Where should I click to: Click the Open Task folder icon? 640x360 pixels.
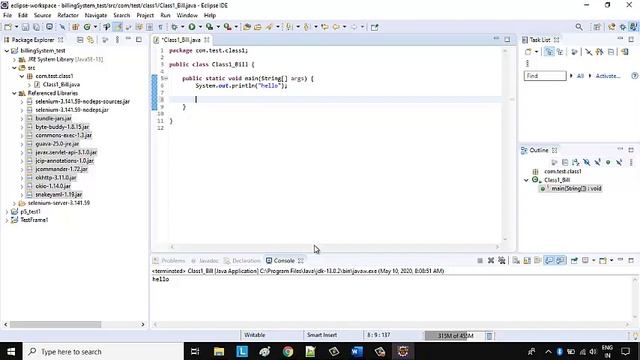(x=258, y=27)
